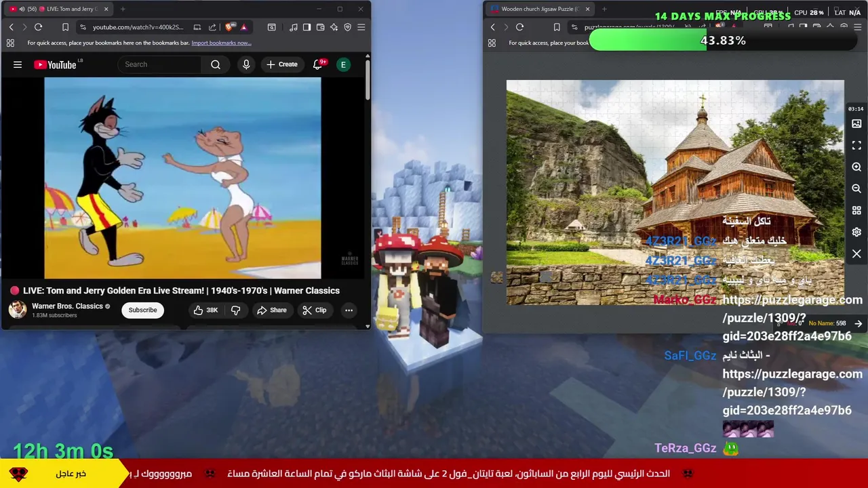This screenshot has width=868, height=488.
Task: Open the puzzle pieces grid arrange icon
Action: (x=856, y=210)
